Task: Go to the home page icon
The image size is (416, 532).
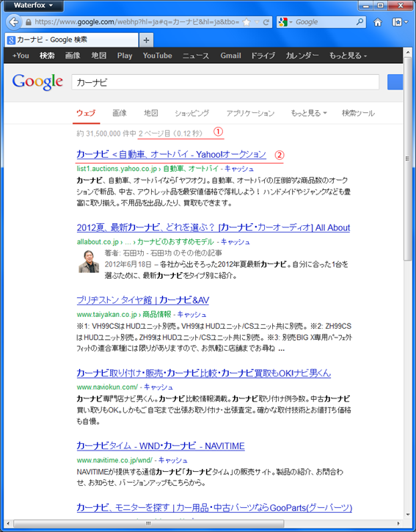Action: click(377, 23)
